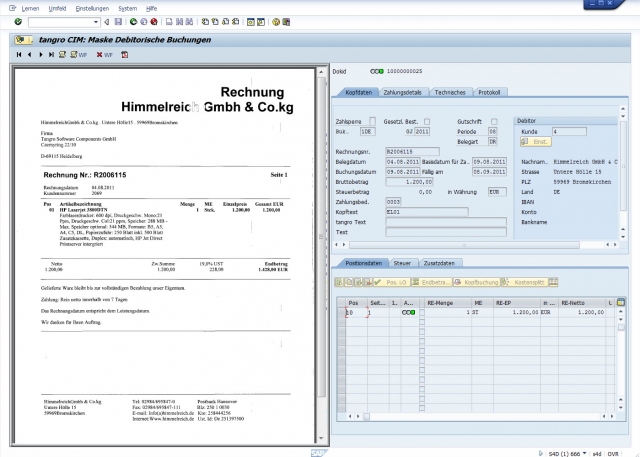Click the green checkmark Enter icon
The width and height of the screenshot is (640, 457).
click(18, 22)
